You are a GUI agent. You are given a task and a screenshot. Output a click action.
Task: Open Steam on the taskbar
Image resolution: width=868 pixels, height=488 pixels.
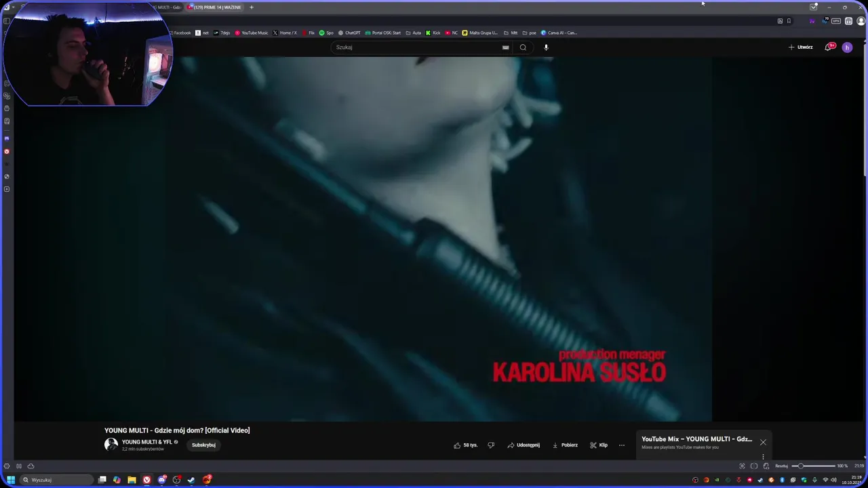(191, 480)
